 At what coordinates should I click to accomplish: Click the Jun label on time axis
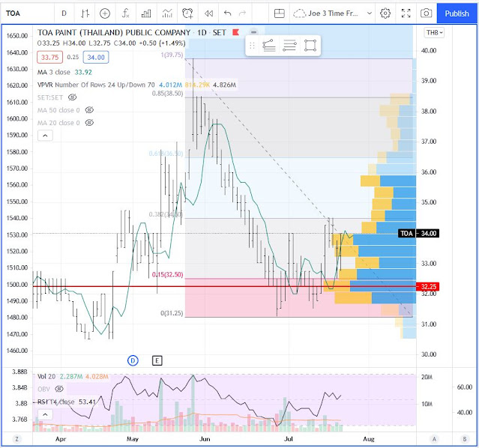(205, 439)
